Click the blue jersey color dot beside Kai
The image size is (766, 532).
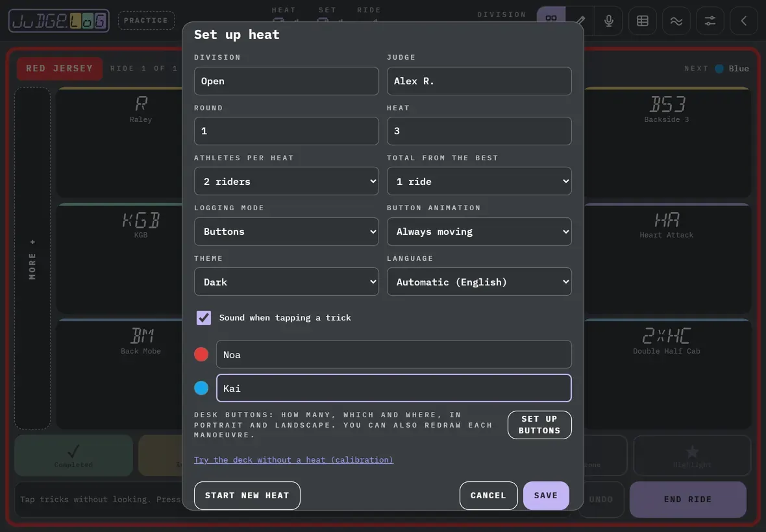201,388
